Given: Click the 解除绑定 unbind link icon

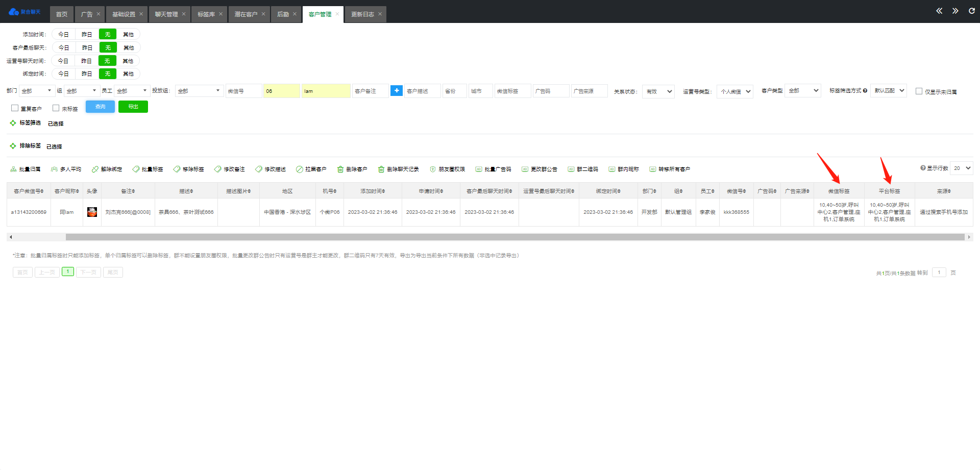Looking at the screenshot, I should pos(95,169).
